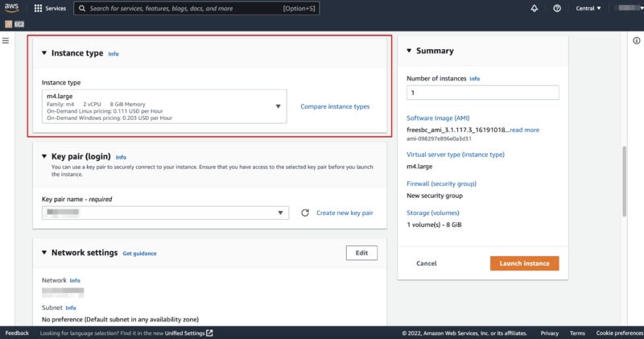Open the help question mark icon
Image resolution: width=644 pixels, height=339 pixels.
click(x=557, y=8)
